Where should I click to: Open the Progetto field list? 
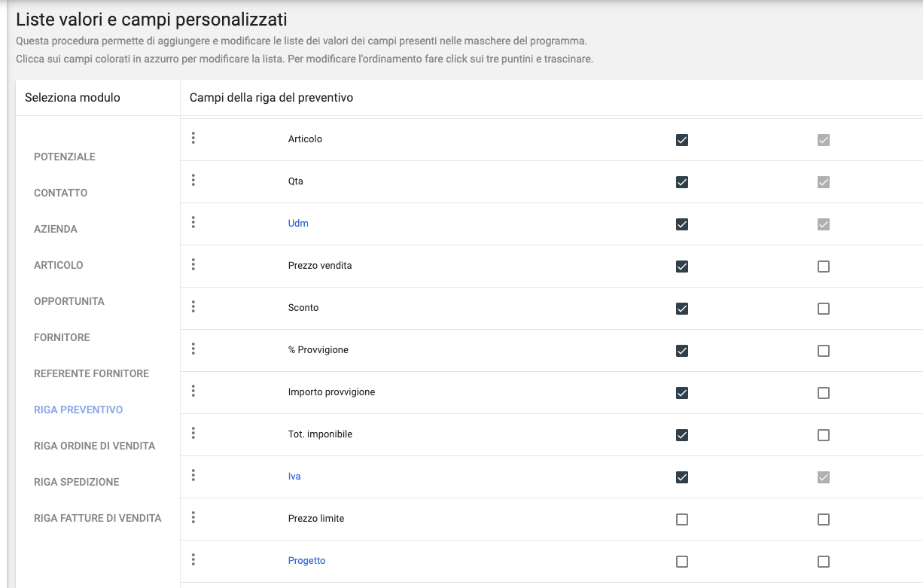[x=306, y=561]
